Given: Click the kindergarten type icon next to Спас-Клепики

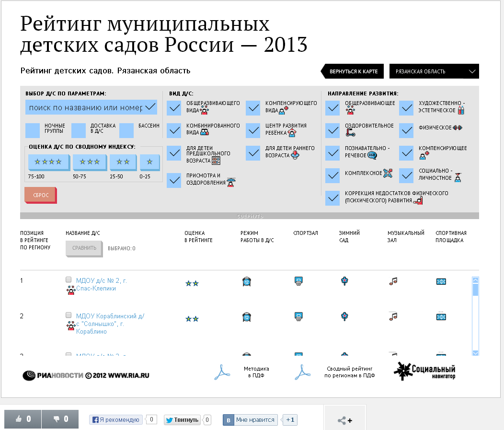Looking at the screenshot, I should pyautogui.click(x=71, y=290).
